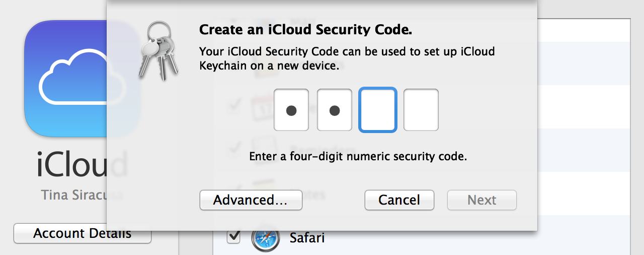The height and width of the screenshot is (255, 644).
Task: Click the keychain keys icon
Action: pyautogui.click(x=158, y=51)
